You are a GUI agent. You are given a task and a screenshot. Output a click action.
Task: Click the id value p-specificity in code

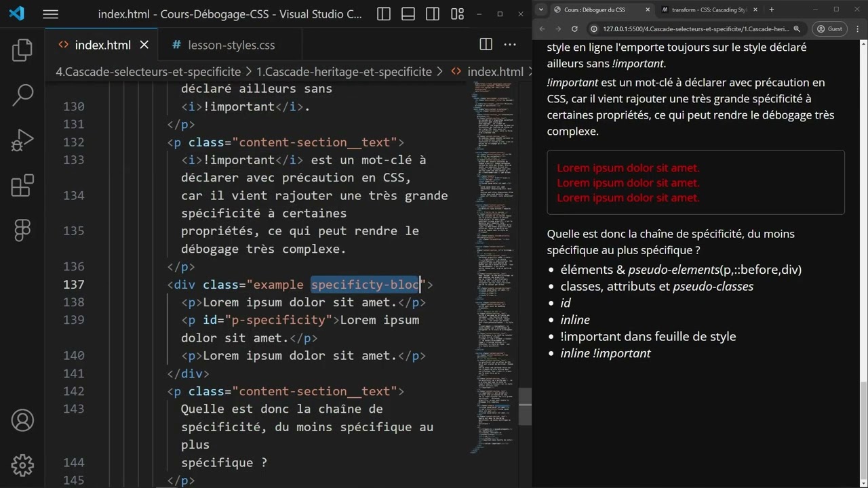point(278,320)
